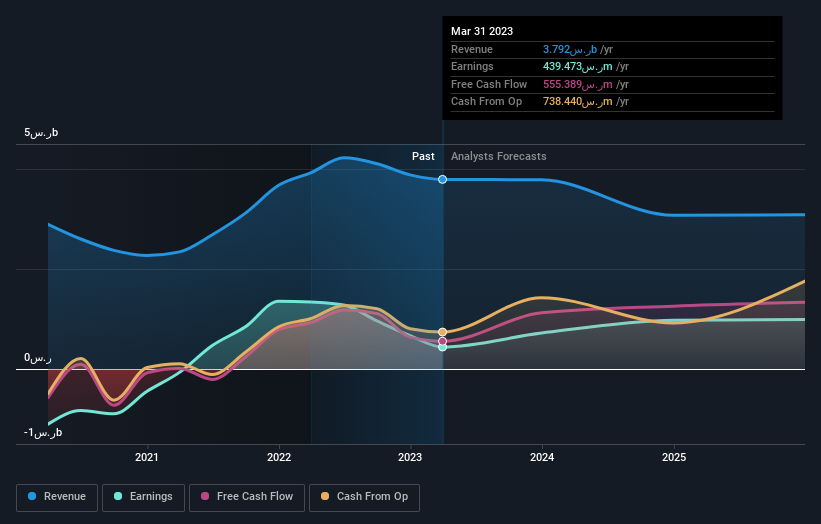
Task: Select the Cash From Op data point marker
Action: coord(442,332)
